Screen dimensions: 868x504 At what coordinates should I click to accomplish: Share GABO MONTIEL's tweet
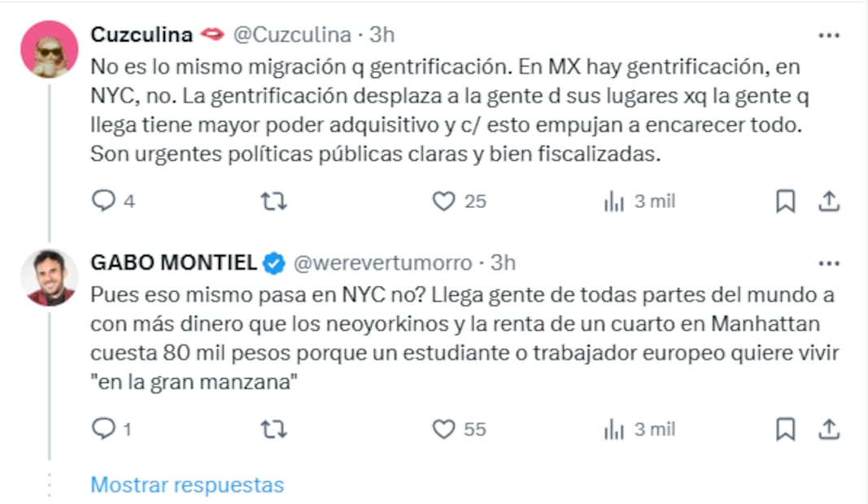click(828, 429)
